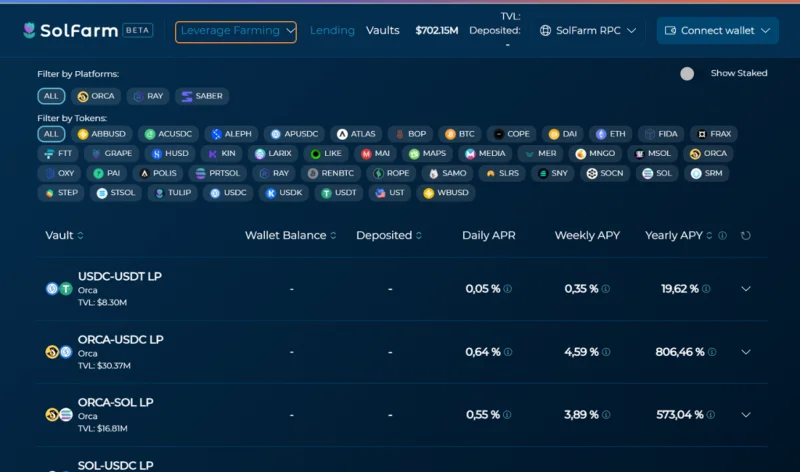Image resolution: width=800 pixels, height=472 pixels.
Task: Click the TVL: $30.37M text
Action: pyautogui.click(x=104, y=366)
